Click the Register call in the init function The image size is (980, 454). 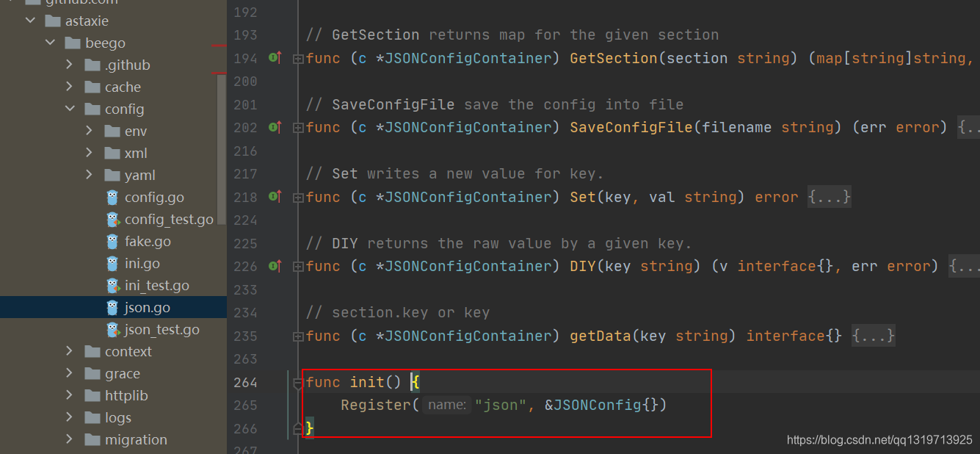tap(375, 405)
